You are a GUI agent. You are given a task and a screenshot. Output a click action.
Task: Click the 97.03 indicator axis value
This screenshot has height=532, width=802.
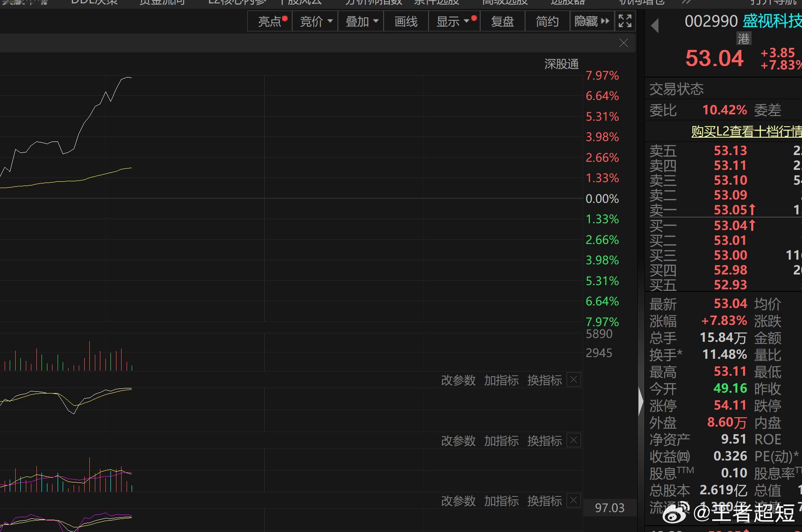pyautogui.click(x=610, y=507)
